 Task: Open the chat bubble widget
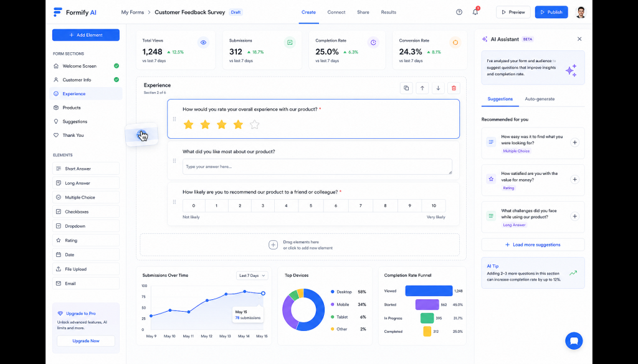coord(574,341)
